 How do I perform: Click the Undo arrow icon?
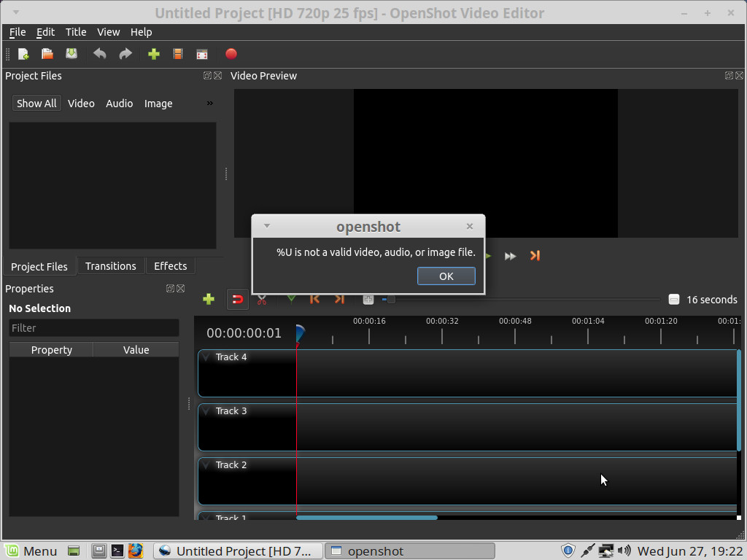99,54
